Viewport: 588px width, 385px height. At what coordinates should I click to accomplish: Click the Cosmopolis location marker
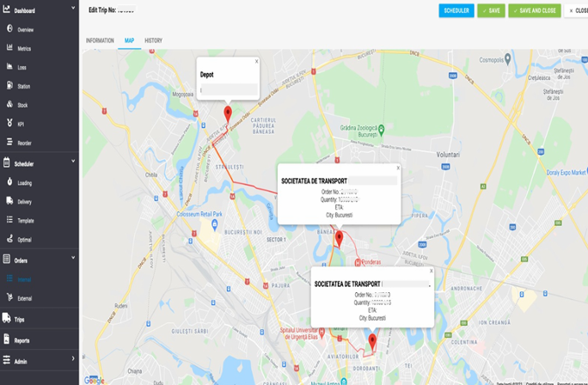point(507,58)
